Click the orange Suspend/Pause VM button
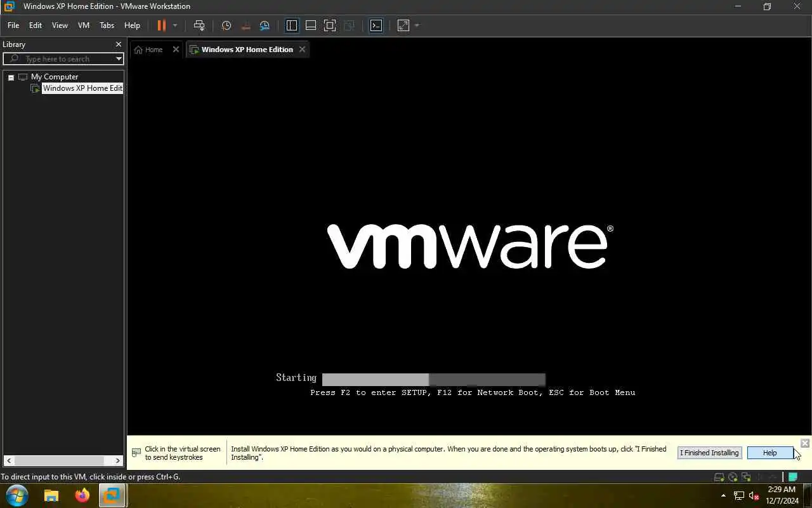Screen dimensions: 812x508 (x=161, y=25)
